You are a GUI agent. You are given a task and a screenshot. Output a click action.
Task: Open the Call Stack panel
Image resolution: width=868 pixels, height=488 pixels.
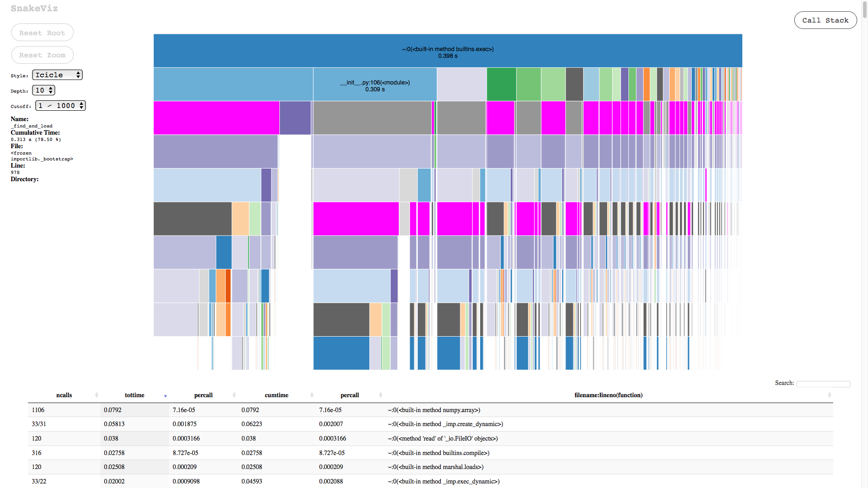coord(825,20)
